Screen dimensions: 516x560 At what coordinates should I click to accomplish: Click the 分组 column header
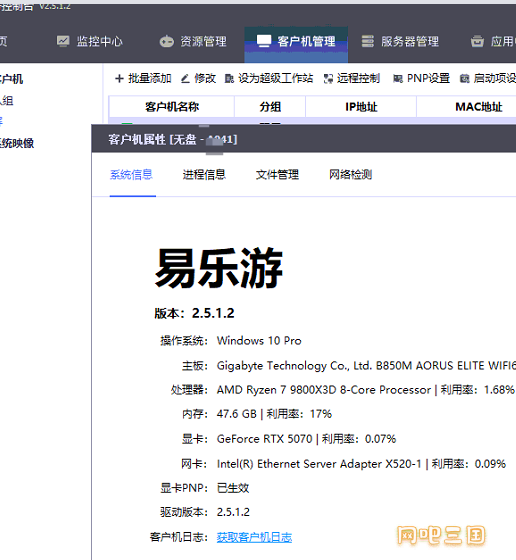pyautogui.click(x=270, y=106)
